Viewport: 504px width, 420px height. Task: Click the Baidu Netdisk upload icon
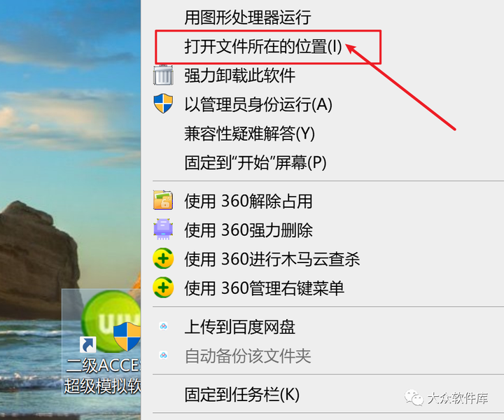tap(163, 326)
